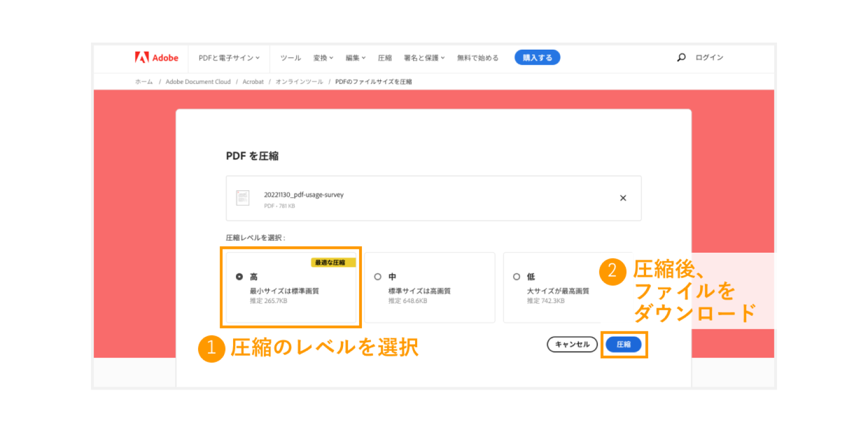
Task: Click the PDF · 781 KB file info
Action: [279, 206]
